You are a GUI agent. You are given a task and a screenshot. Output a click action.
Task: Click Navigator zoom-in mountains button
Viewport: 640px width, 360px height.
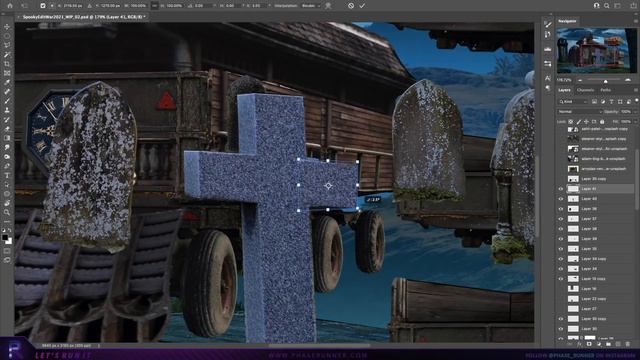tap(628, 80)
